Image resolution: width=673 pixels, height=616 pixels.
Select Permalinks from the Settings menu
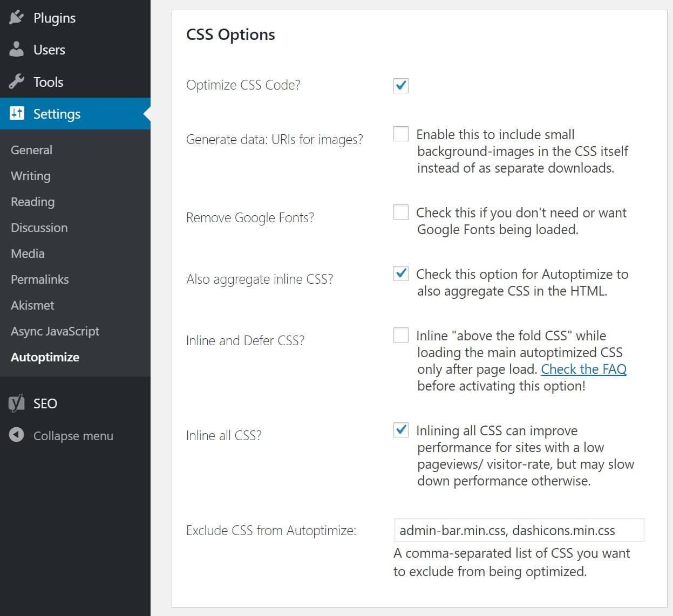[x=39, y=279]
